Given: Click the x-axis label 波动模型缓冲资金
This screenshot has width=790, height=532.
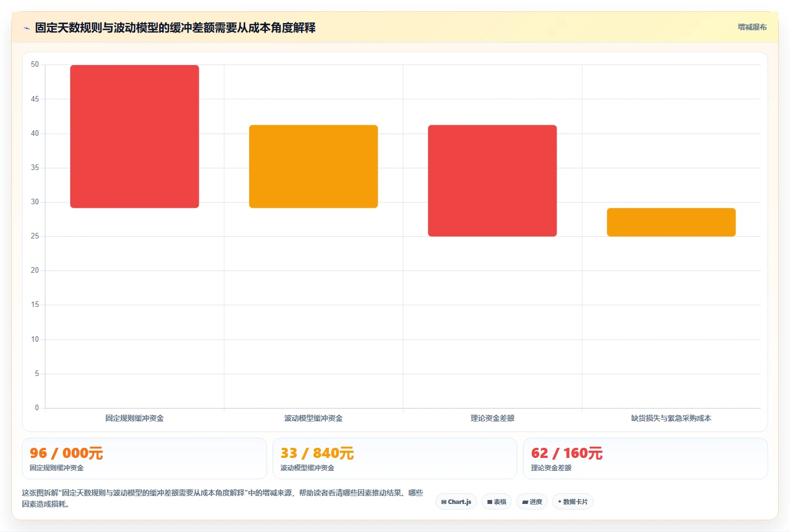Looking at the screenshot, I should pyautogui.click(x=314, y=418).
